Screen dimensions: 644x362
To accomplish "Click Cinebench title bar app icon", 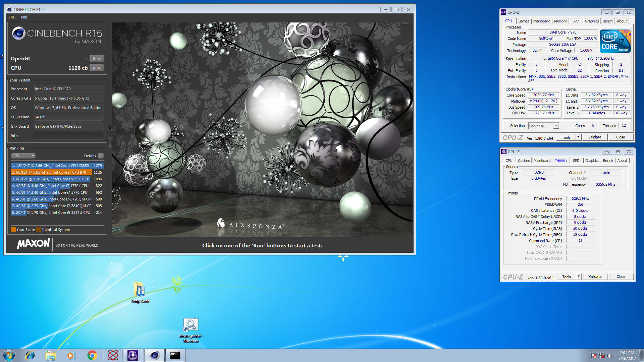I will (9, 9).
